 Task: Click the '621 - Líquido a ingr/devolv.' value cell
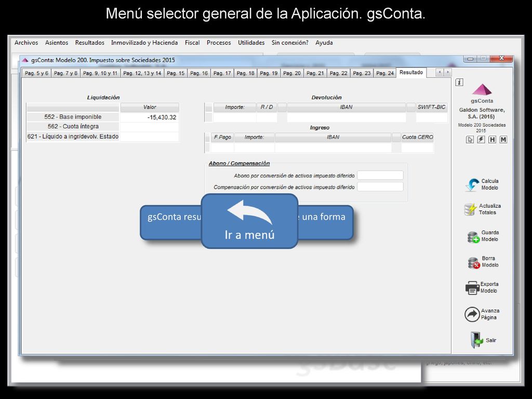149,137
